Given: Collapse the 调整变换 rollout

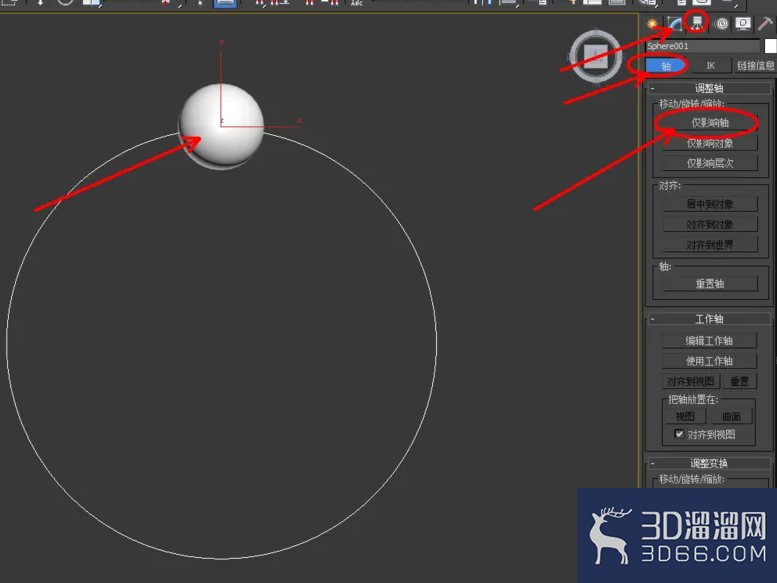Looking at the screenshot, I should [709, 463].
